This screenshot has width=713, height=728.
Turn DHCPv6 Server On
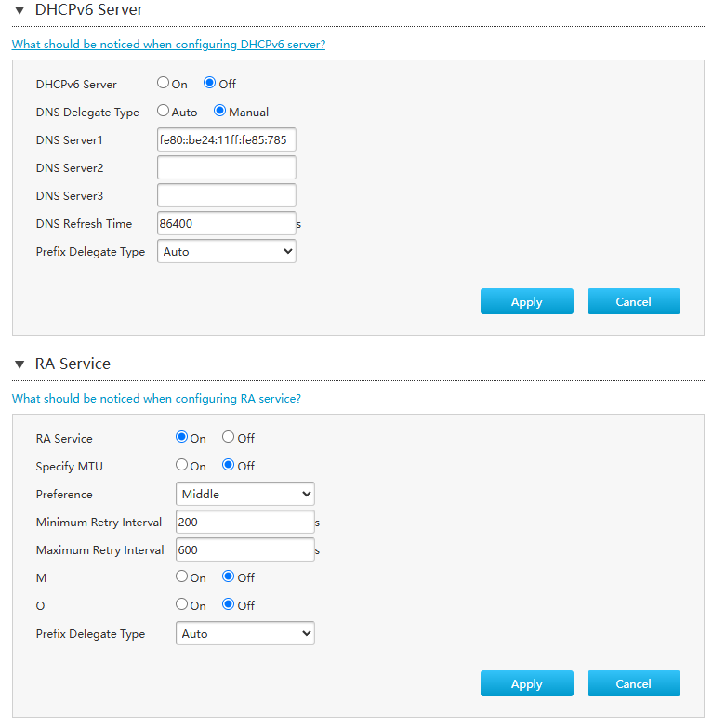164,84
